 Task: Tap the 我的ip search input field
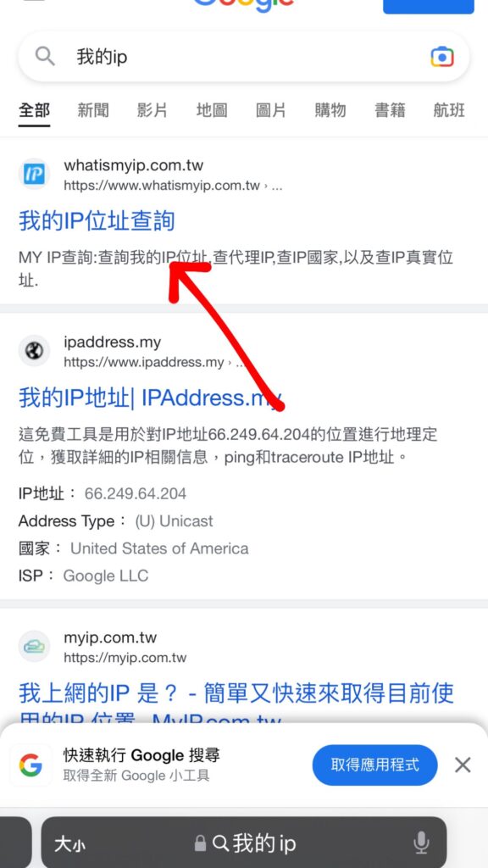coord(243,57)
